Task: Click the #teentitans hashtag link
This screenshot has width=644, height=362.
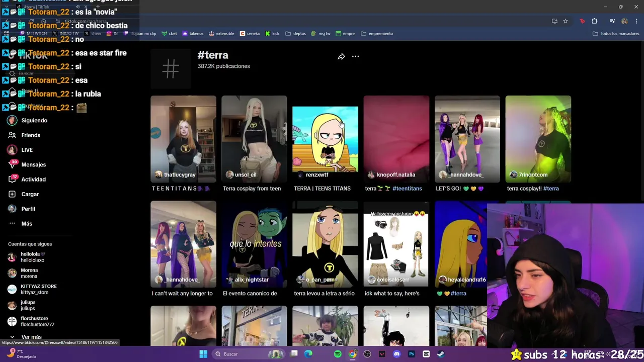Action: click(x=407, y=189)
